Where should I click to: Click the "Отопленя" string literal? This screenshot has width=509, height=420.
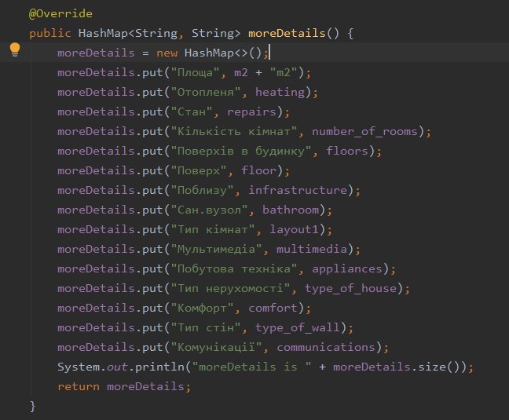[x=206, y=92]
